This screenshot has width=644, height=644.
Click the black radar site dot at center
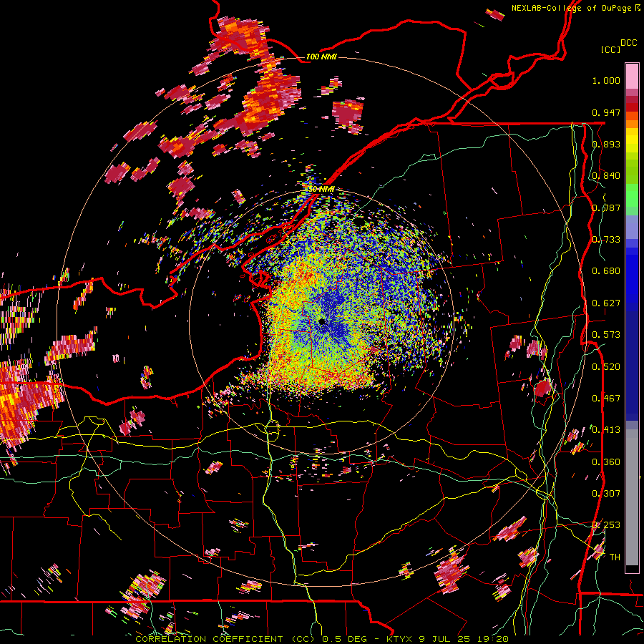(321, 321)
